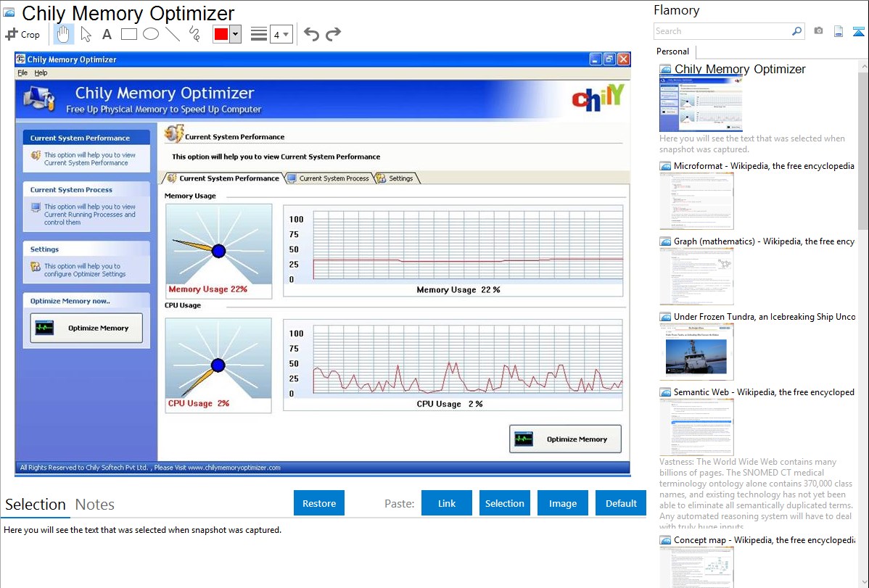Click the Concept map snapshot title
This screenshot has height=588, width=869.
click(765, 540)
